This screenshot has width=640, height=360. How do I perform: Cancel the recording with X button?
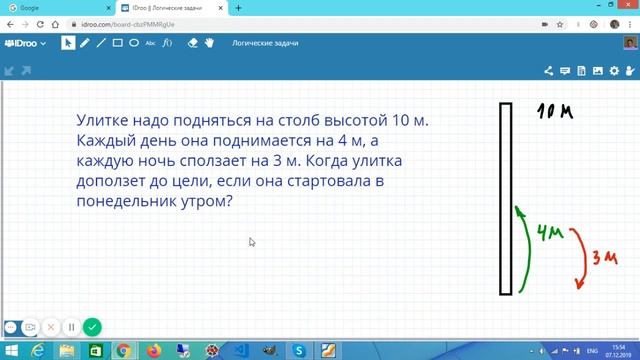pos(51,327)
